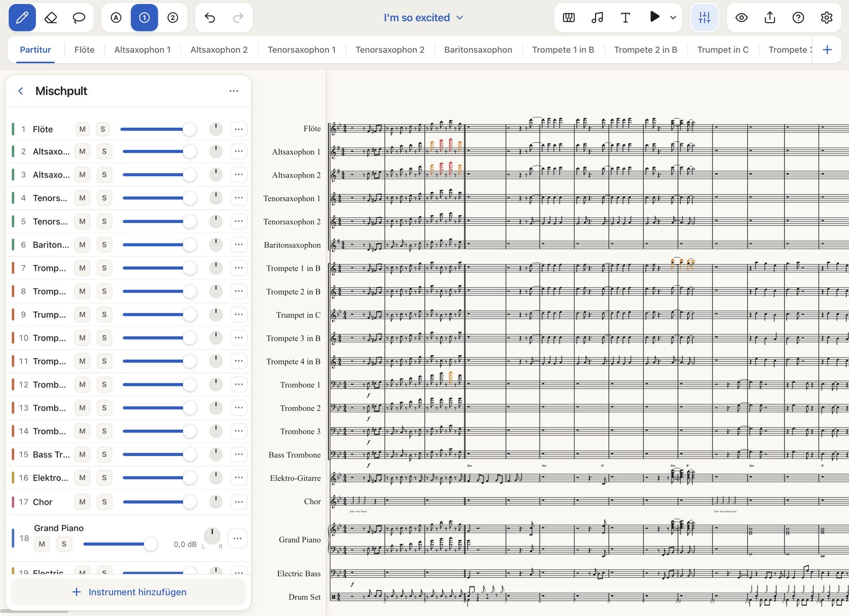
Task: Open the note symbols palette
Action: [597, 18]
